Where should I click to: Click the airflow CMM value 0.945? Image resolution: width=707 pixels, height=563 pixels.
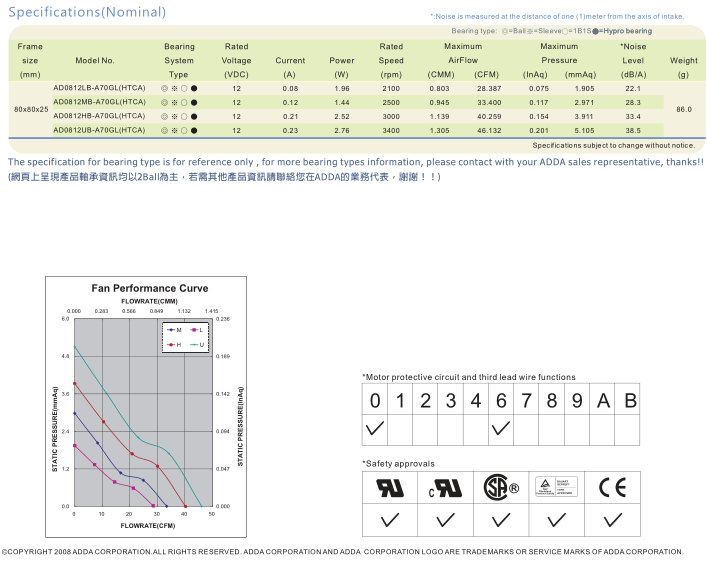[439, 102]
